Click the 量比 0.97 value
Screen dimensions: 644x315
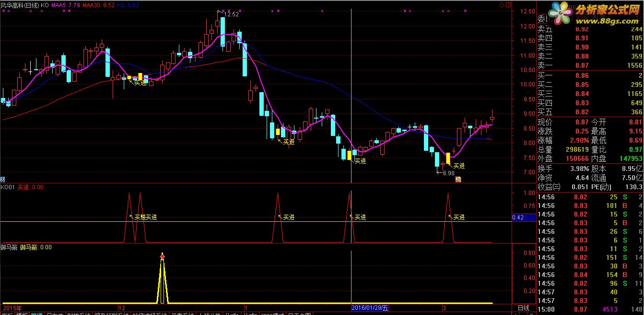(636, 149)
